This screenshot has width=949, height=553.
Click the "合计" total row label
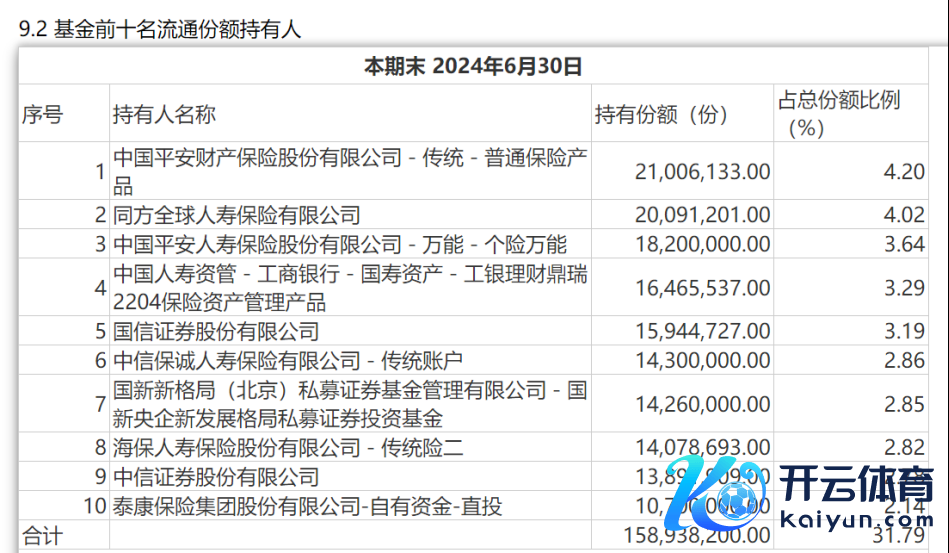(x=42, y=535)
